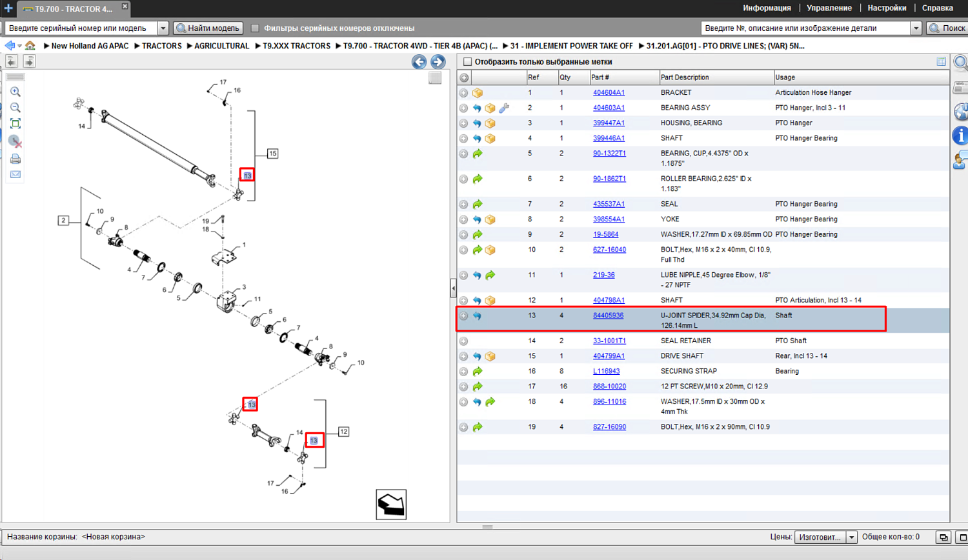Click the part number search input field
The image size is (968, 560).
click(806, 28)
